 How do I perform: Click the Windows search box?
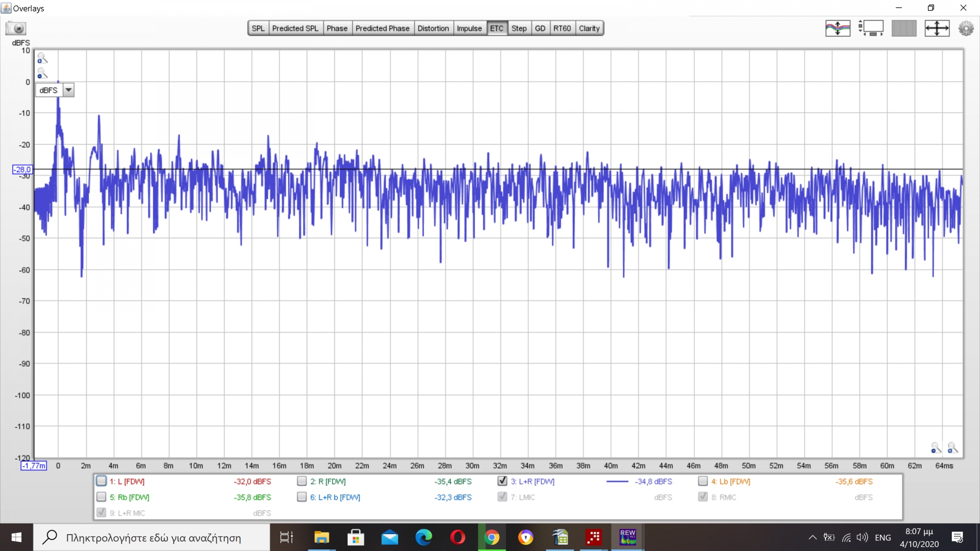[152, 537]
